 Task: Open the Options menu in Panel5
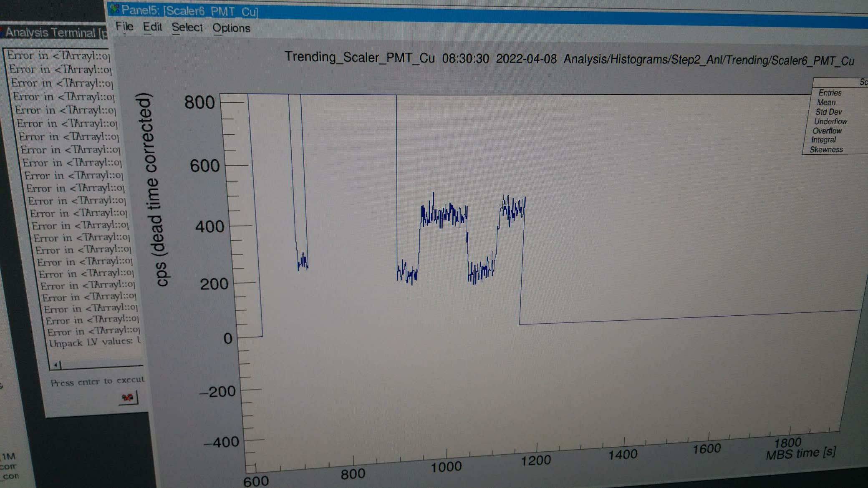(x=231, y=28)
